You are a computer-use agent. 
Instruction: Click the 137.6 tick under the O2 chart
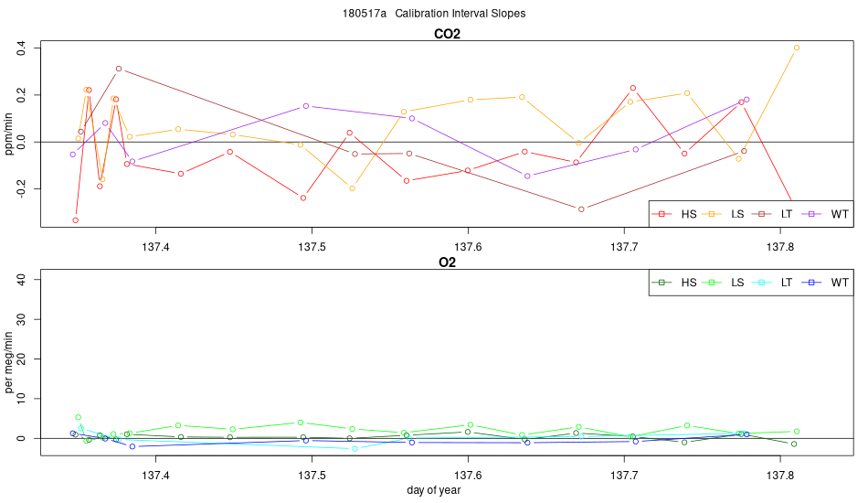[469, 476]
